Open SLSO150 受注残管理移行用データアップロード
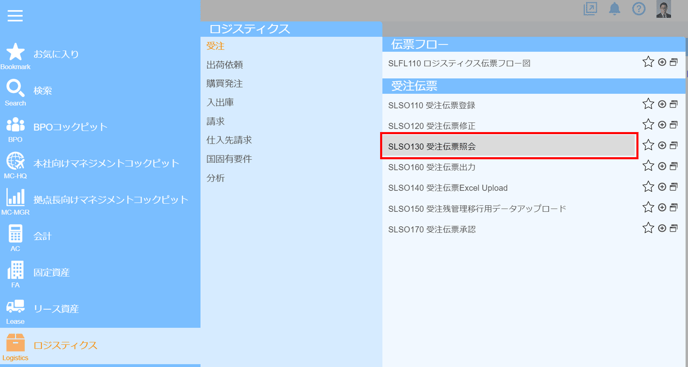The width and height of the screenshot is (688, 367). pyautogui.click(x=477, y=209)
